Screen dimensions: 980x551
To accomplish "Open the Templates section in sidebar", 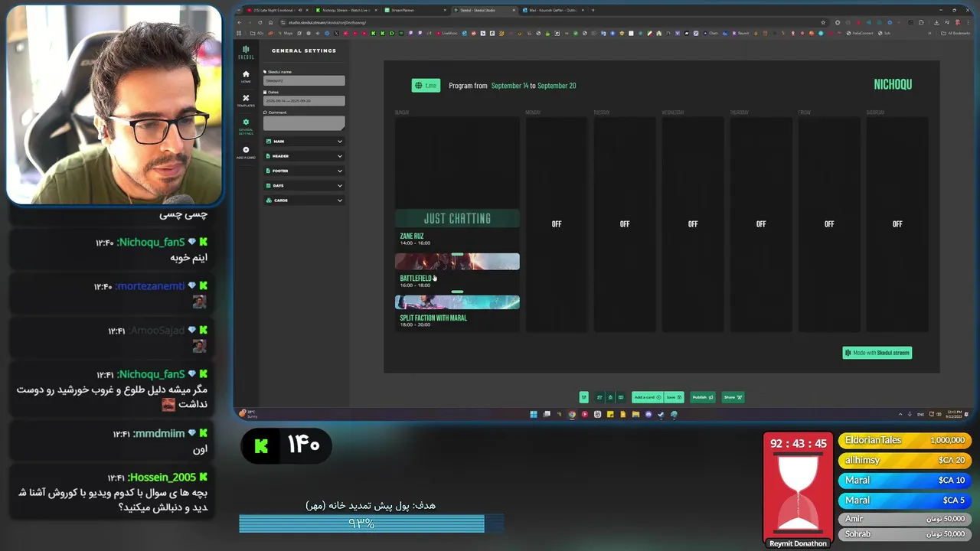I will tap(246, 100).
